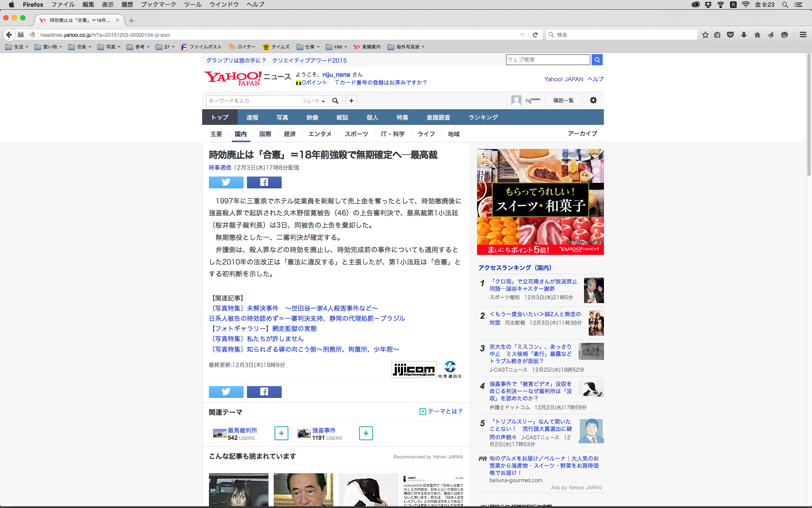
Task: Switch to the ランキング tab
Action: click(x=483, y=117)
